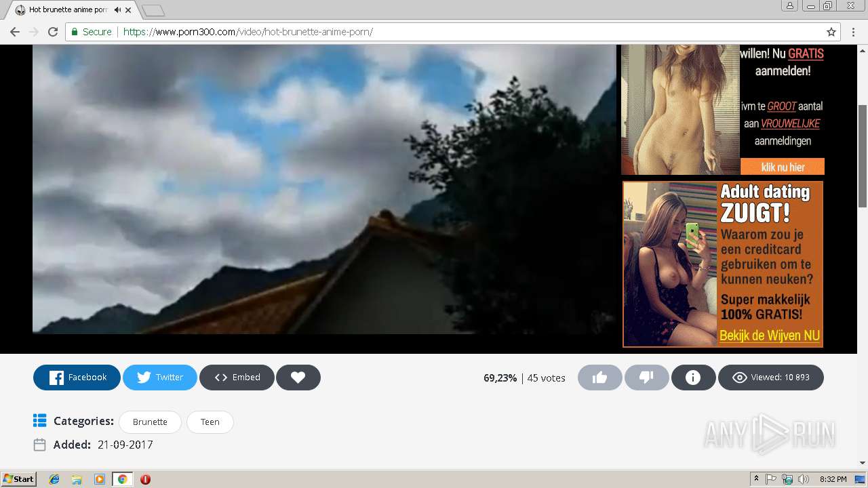The width and height of the screenshot is (868, 488).
Task: Click the page vertical scrollbar thumb
Action: tap(863, 157)
